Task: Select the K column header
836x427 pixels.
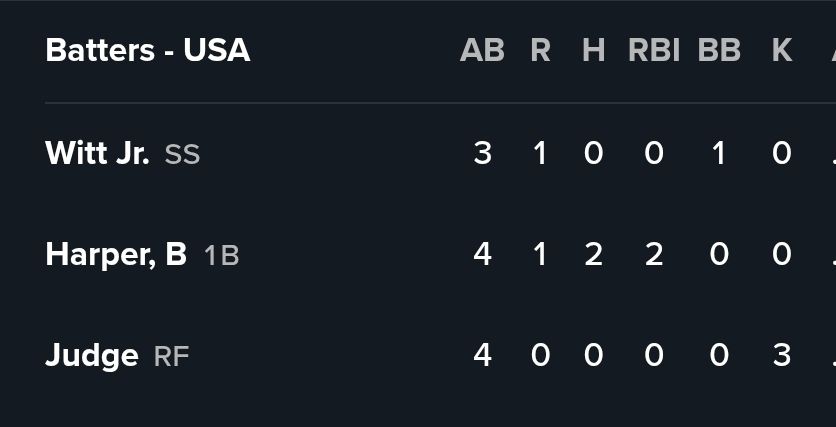Action: pos(782,50)
